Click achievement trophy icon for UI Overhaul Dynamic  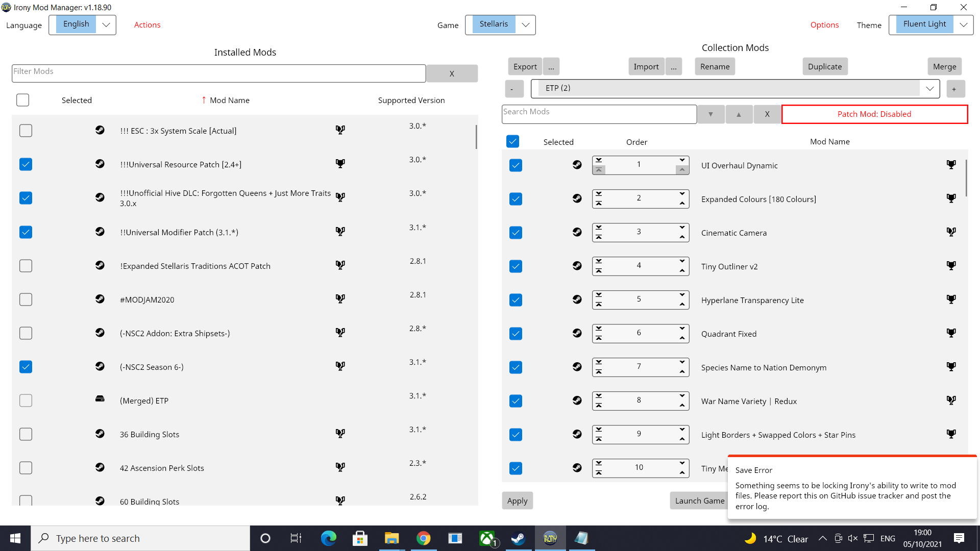click(951, 165)
